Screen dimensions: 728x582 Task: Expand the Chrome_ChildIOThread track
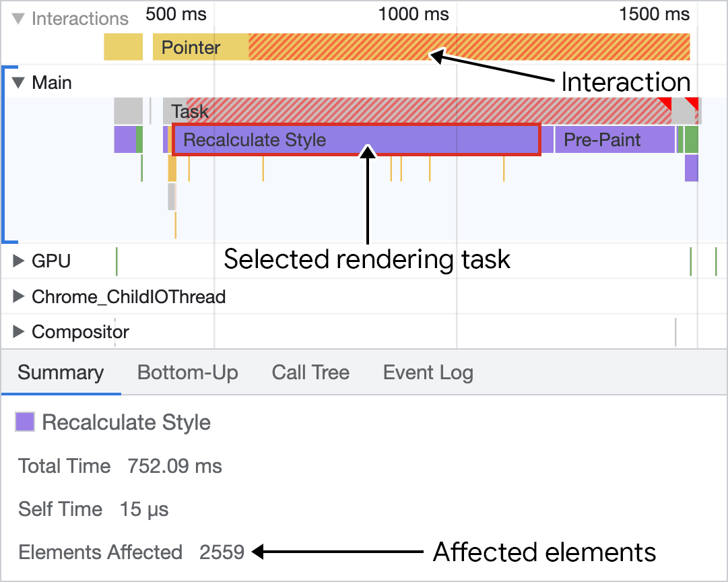pos(16,296)
